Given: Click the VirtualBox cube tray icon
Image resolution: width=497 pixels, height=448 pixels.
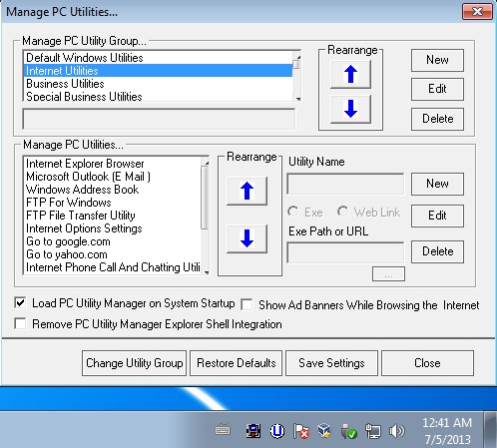Looking at the screenshot, I should (x=324, y=430).
